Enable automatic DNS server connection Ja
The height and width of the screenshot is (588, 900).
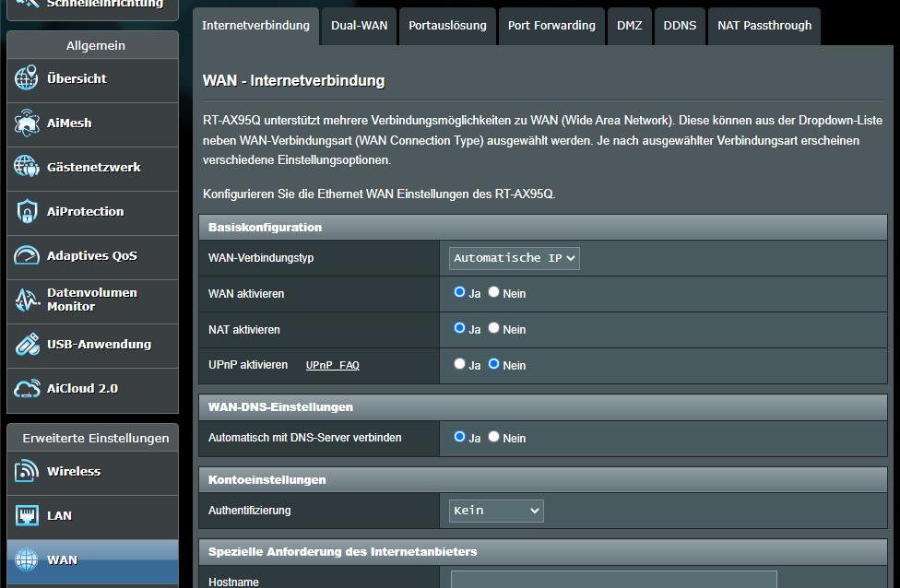click(459, 437)
